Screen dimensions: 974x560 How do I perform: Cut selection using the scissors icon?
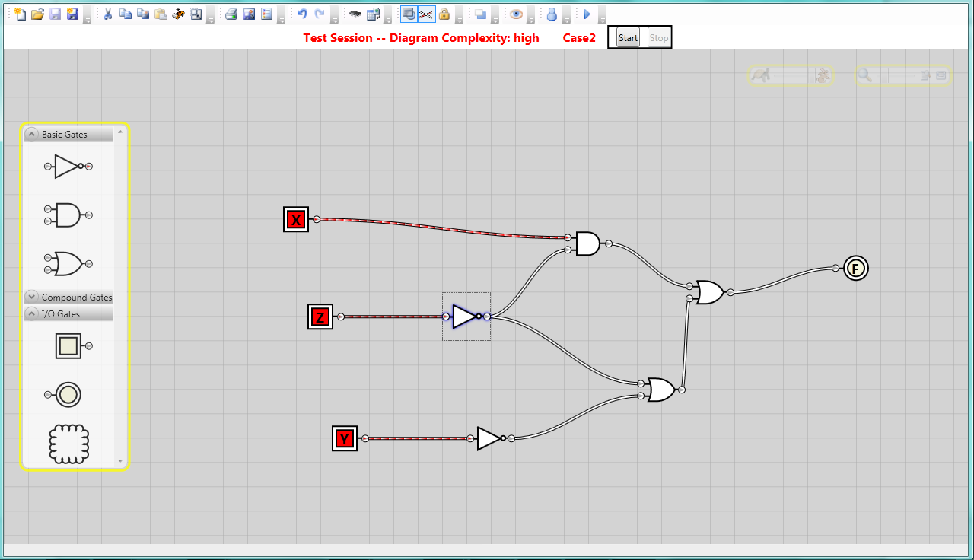pyautogui.click(x=107, y=14)
